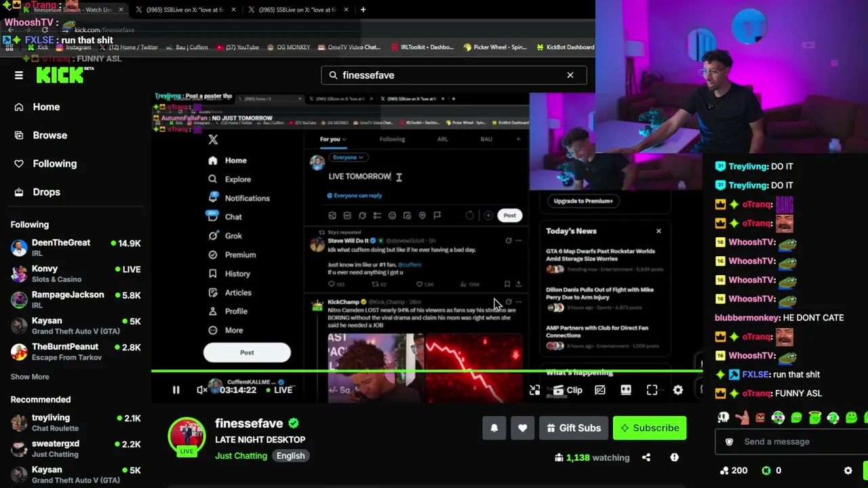This screenshot has height=488, width=868.
Task: Click the search magnifier icon
Action: click(x=333, y=75)
